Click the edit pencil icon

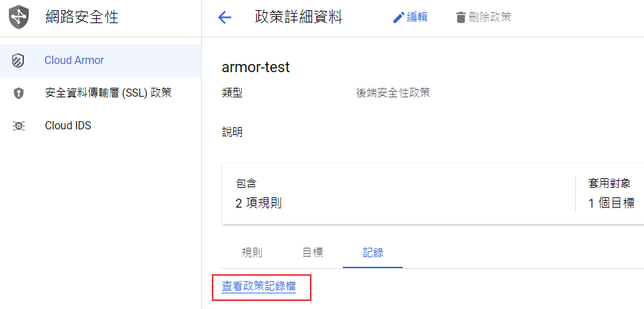point(399,18)
